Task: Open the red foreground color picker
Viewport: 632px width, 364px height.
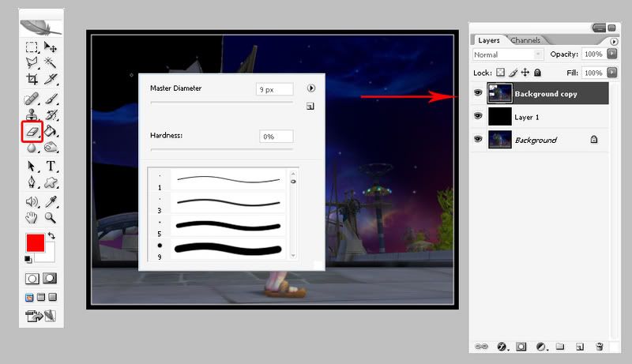Action: (x=35, y=243)
